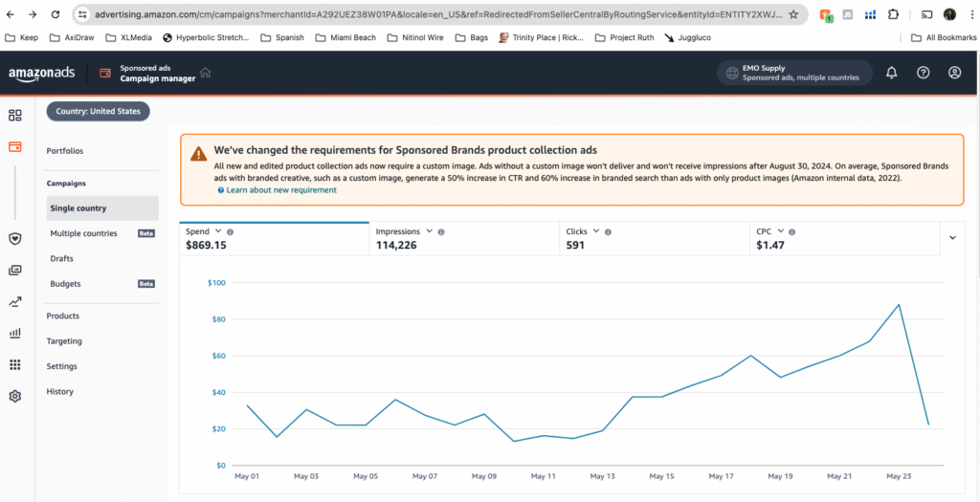980x502 pixels.
Task: Open the Targeting menu item
Action: (64, 341)
